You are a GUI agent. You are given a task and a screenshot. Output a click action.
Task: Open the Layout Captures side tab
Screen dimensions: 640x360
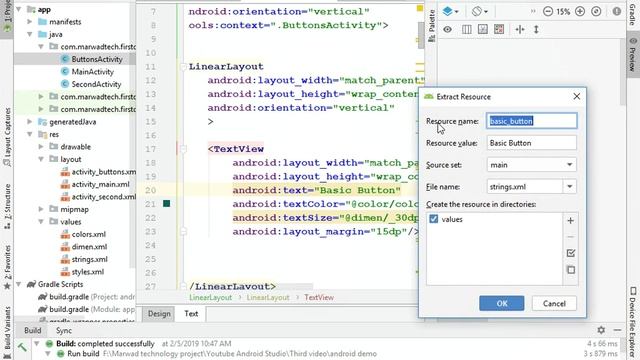coord(7,137)
